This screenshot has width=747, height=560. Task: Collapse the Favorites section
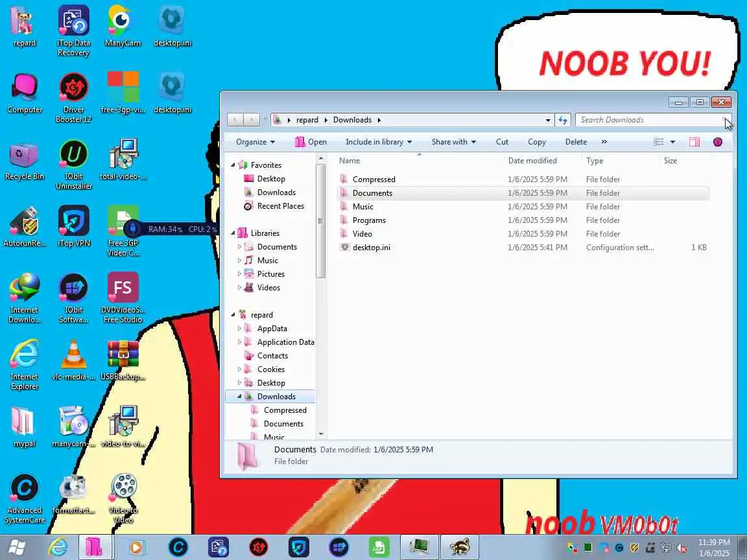pyautogui.click(x=233, y=165)
